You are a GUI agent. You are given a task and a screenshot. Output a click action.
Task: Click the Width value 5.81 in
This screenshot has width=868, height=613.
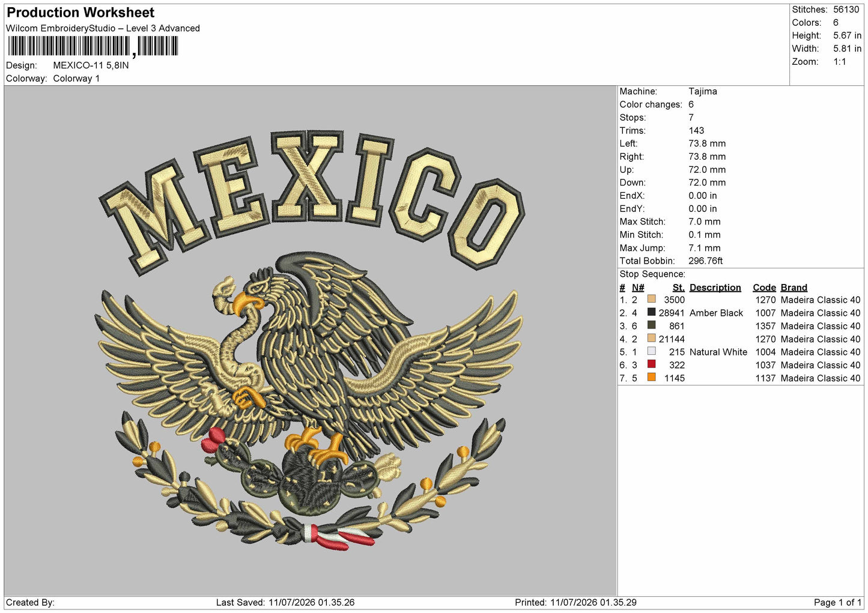pos(847,49)
